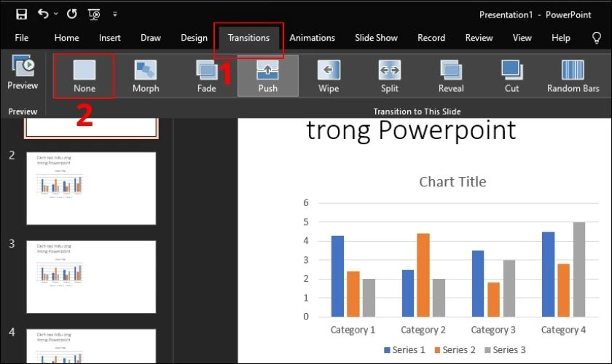Viewport: 612px width, 364px height.
Task: Select the Push transition
Action: pos(268,76)
